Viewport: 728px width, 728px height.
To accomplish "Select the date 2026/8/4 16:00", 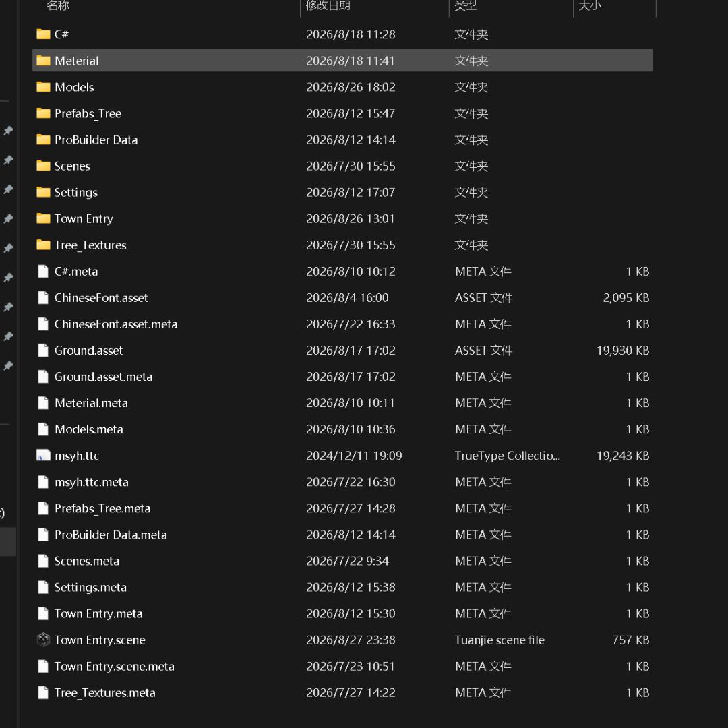I will pos(348,298).
